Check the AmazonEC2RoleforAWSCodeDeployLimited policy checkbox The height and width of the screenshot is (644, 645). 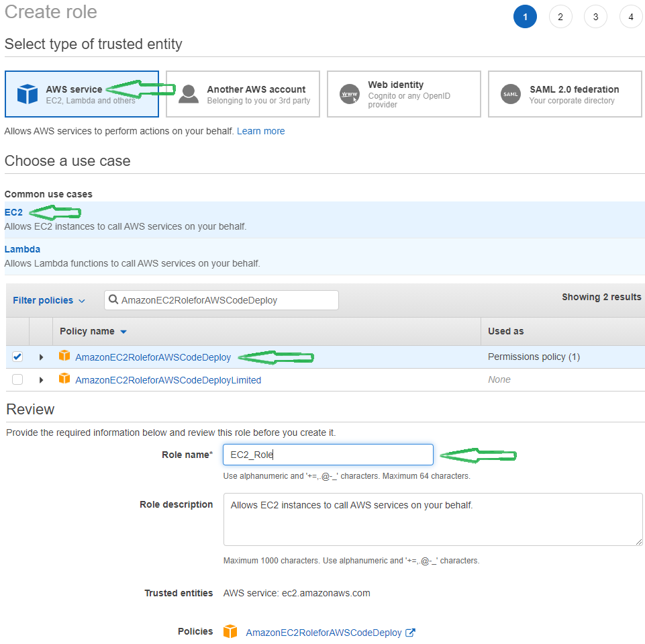17,379
